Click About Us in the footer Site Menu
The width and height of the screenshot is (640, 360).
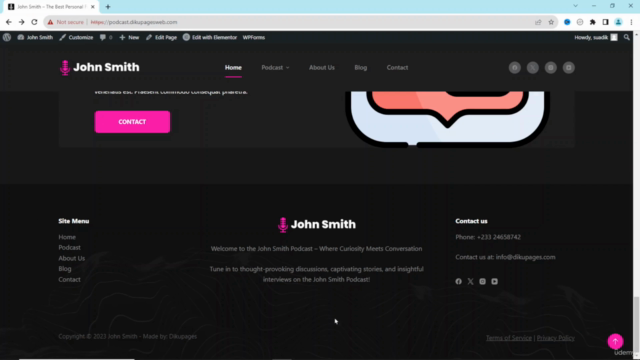tap(71, 258)
